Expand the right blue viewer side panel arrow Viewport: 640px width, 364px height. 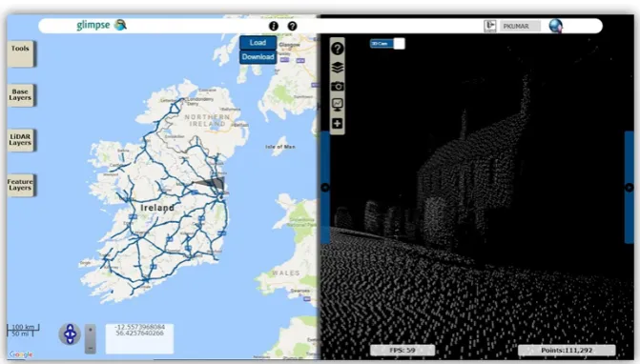(x=630, y=188)
